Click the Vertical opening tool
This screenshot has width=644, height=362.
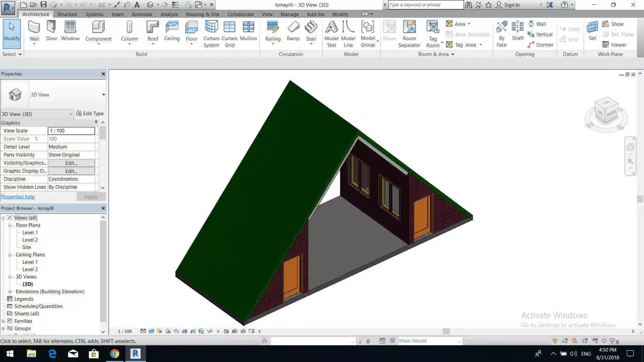click(x=540, y=34)
